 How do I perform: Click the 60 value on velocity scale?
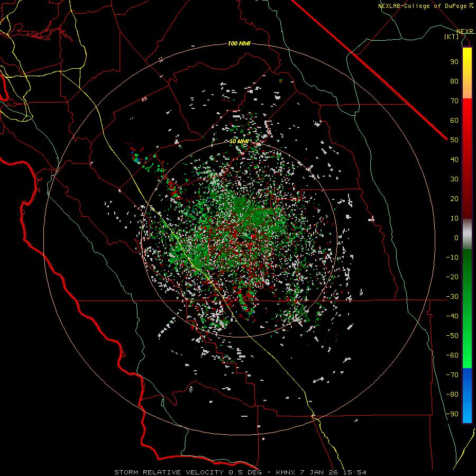coord(454,120)
